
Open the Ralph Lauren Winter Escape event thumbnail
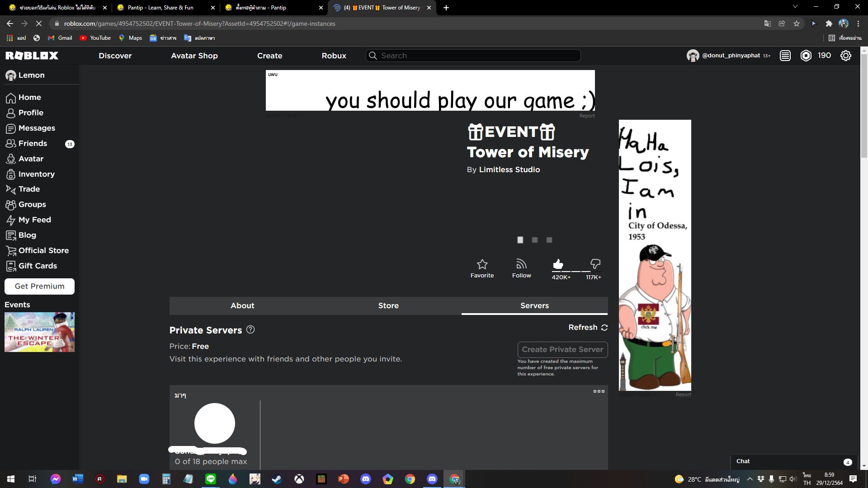[39, 332]
